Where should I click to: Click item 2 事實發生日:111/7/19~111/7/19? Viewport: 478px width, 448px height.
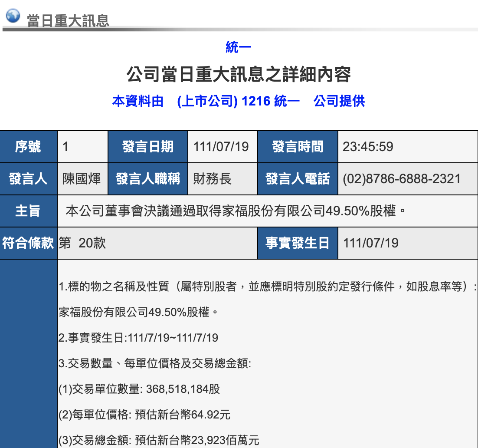pos(138,338)
